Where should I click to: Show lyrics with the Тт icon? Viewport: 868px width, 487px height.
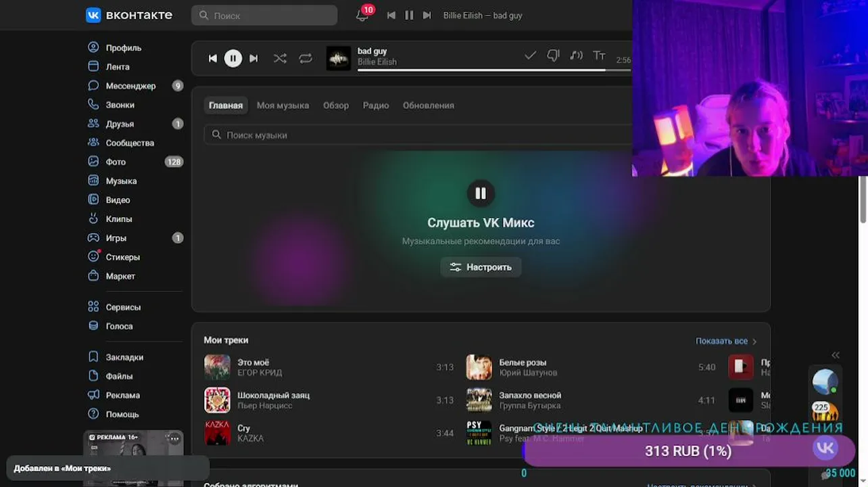[599, 55]
